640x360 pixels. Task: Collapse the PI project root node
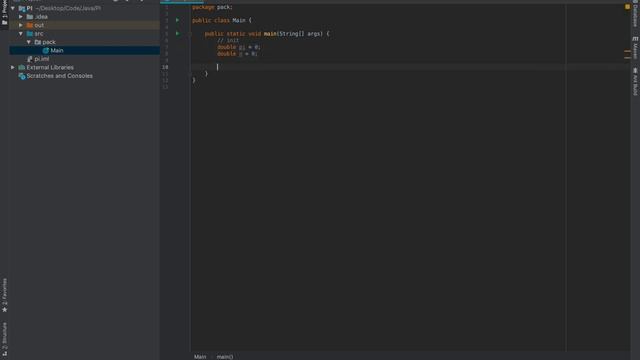tap(13, 8)
